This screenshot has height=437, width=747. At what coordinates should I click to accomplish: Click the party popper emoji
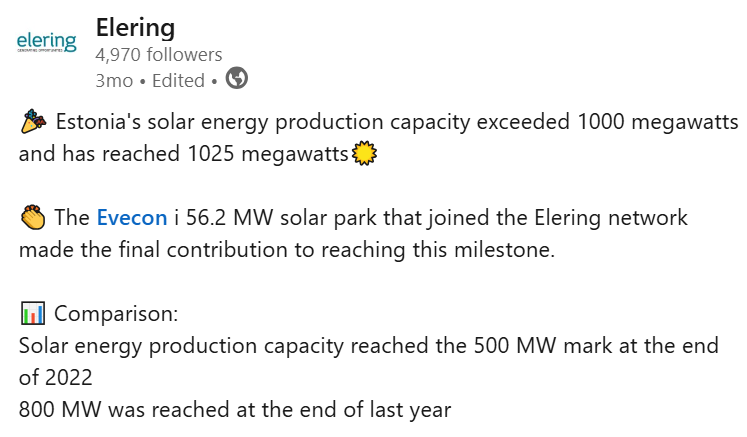pyautogui.click(x=33, y=123)
